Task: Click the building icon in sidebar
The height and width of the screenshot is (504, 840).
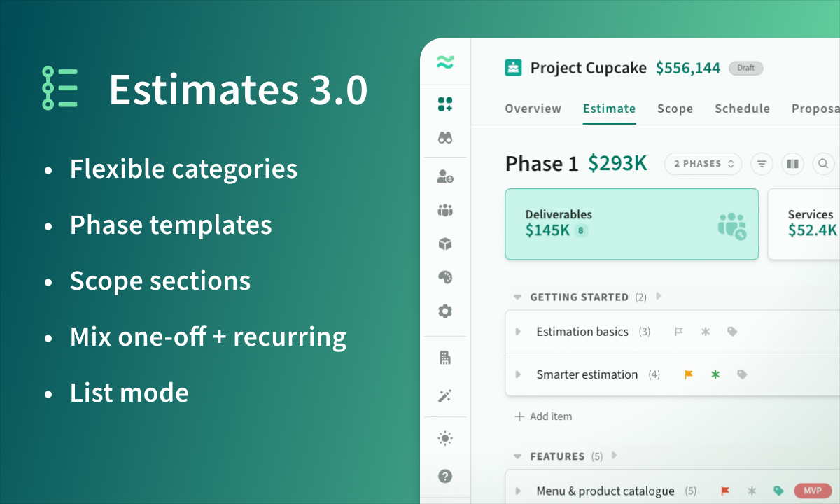Action: click(x=445, y=358)
